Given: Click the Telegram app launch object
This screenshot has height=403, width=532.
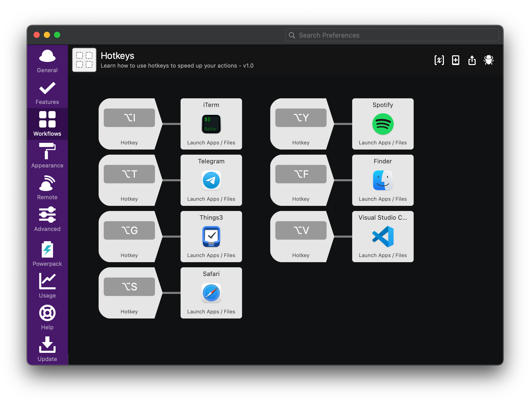Looking at the screenshot, I should (x=211, y=180).
